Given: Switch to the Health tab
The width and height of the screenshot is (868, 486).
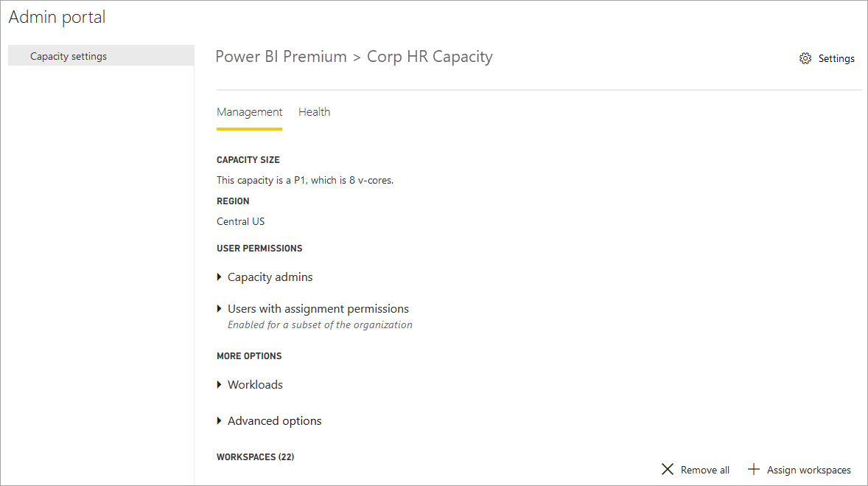Looking at the screenshot, I should coord(315,112).
